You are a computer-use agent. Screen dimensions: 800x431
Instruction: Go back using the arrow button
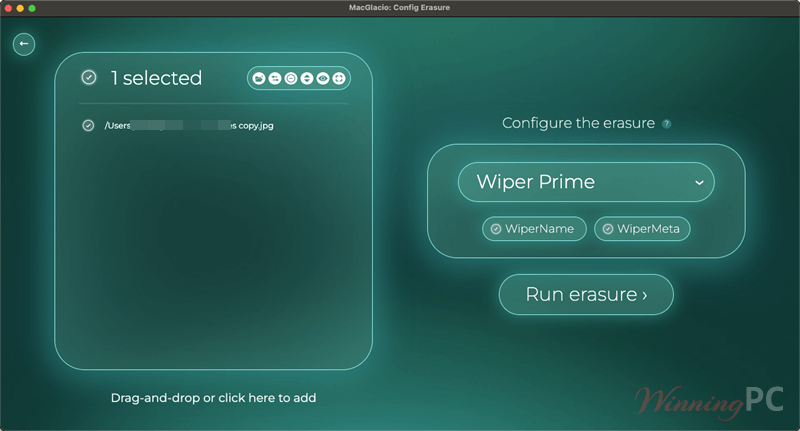(x=24, y=44)
